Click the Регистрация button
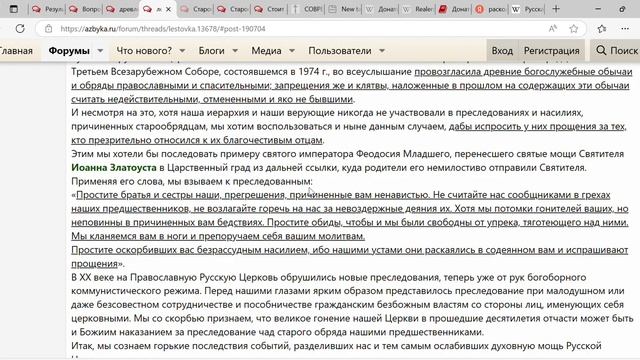This screenshot has height=360, width=640. click(551, 51)
